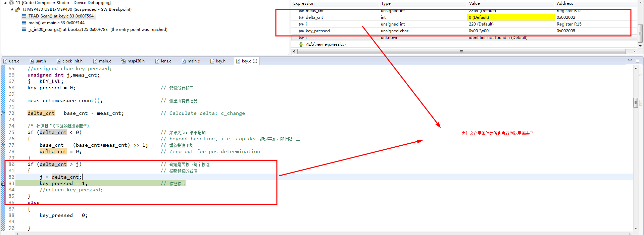Click the clock_init.h file icon on its tab
Image resolution: width=644 pixels, height=235 pixels.
(58, 61)
